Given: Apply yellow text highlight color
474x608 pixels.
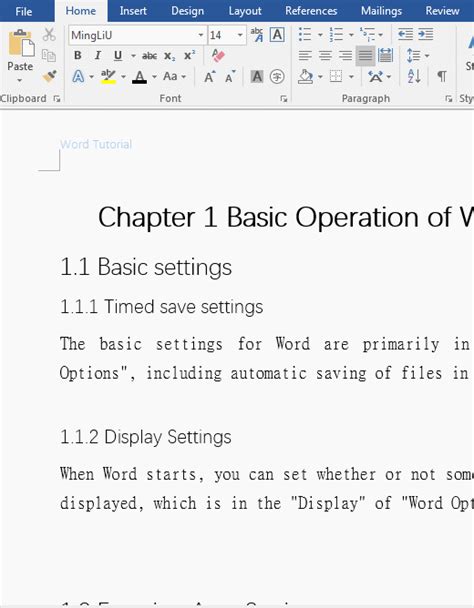Looking at the screenshot, I should click(x=109, y=77).
